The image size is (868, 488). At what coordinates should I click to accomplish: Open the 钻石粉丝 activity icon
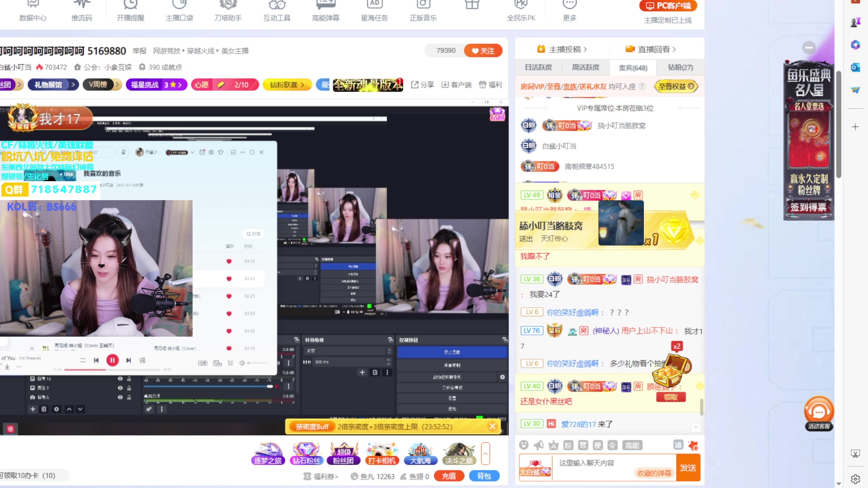306,454
